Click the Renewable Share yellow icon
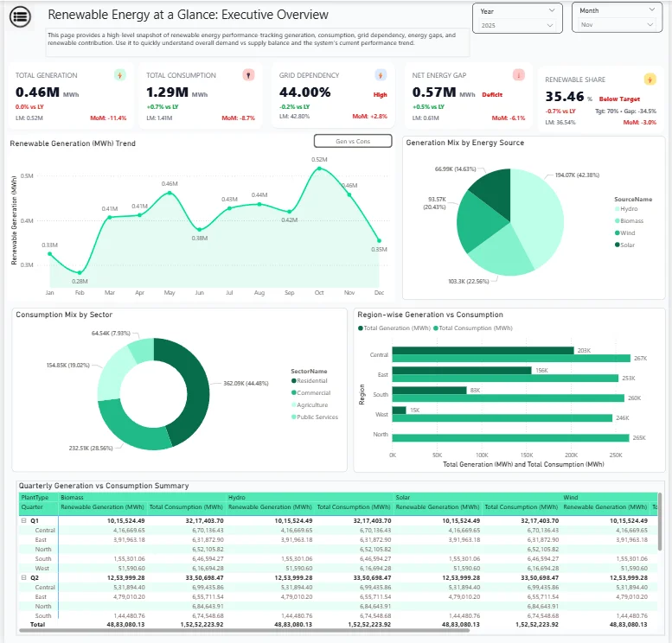The width and height of the screenshot is (672, 643). tap(650, 79)
